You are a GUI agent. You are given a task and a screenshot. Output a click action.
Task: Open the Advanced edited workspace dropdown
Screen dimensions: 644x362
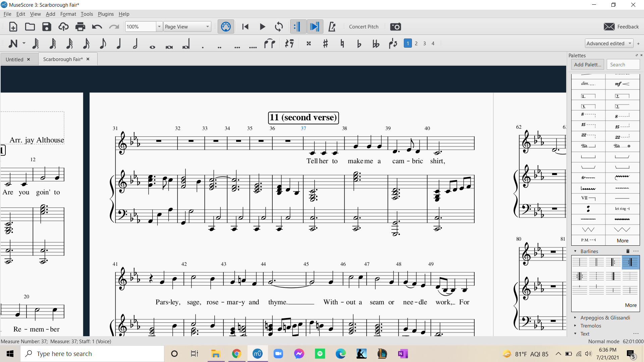(x=608, y=44)
